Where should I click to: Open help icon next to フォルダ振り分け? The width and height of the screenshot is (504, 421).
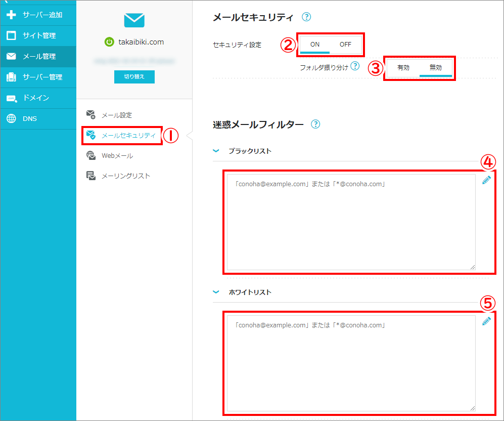355,66
